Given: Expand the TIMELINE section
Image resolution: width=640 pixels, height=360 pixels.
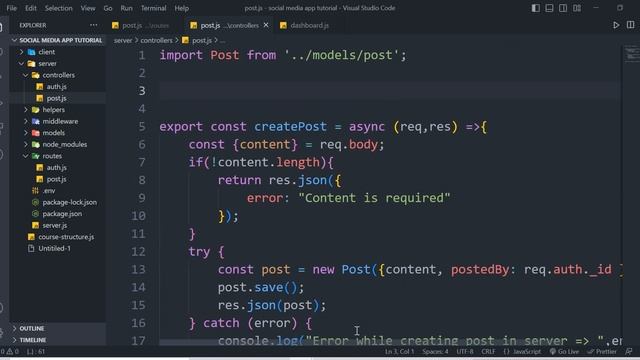Looking at the screenshot, I should pyautogui.click(x=57, y=340).
